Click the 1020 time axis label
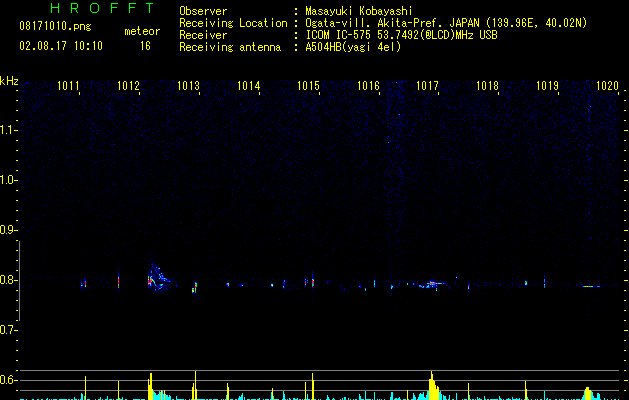 (607, 86)
